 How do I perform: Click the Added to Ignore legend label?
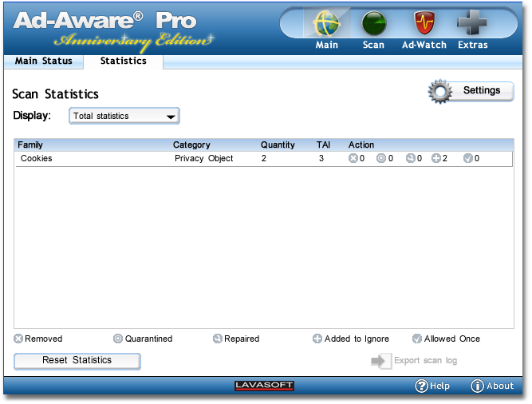pyautogui.click(x=357, y=339)
